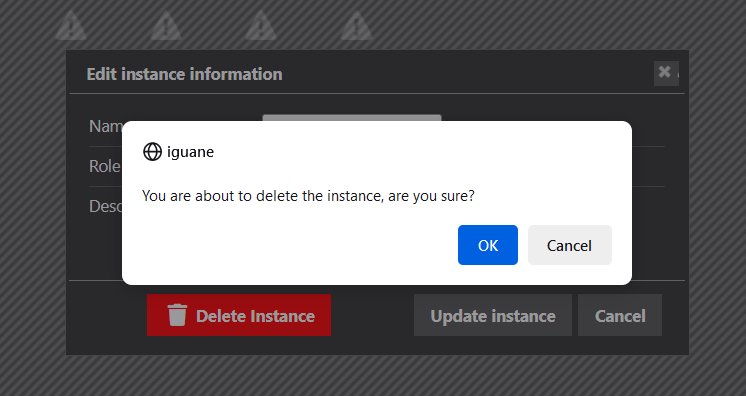Screen dimensions: 746x396
Task: Confirm deletion with the OK button
Action: [x=488, y=245]
